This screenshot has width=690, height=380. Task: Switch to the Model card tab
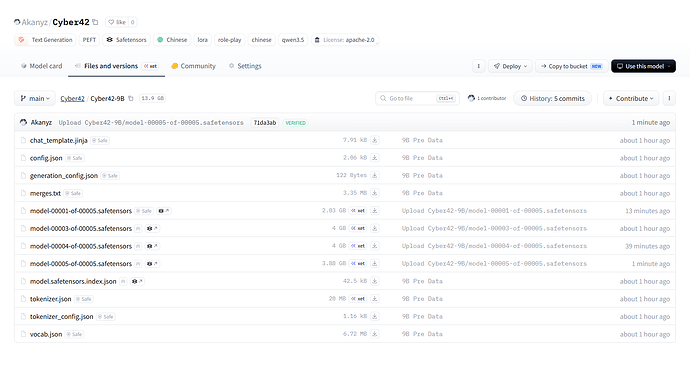click(x=41, y=66)
